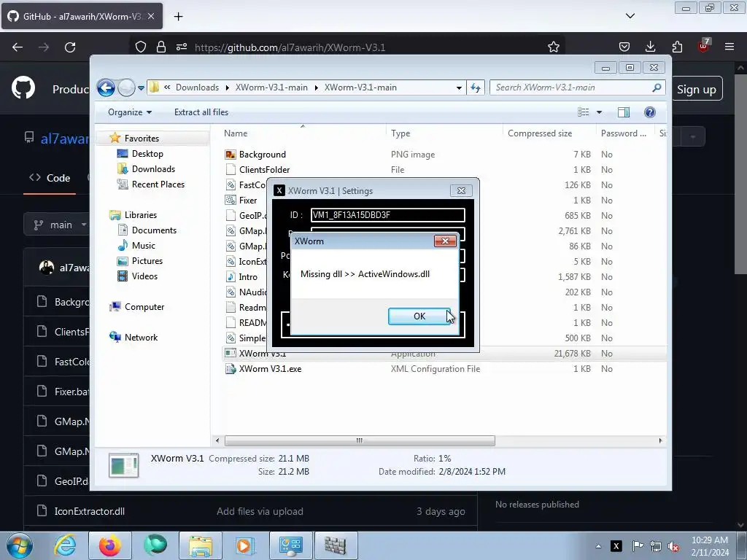Select the ClientsFolder file
Screen dimensions: 747x560
264,169
